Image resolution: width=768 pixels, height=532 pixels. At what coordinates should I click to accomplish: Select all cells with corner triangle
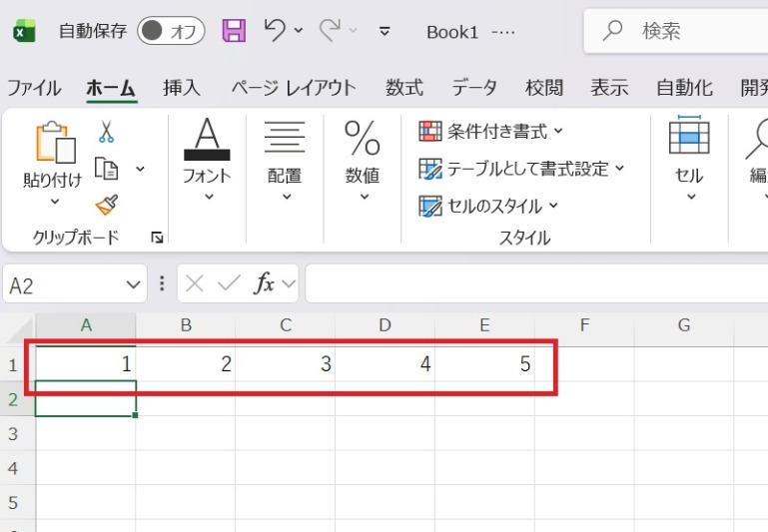(x=21, y=330)
